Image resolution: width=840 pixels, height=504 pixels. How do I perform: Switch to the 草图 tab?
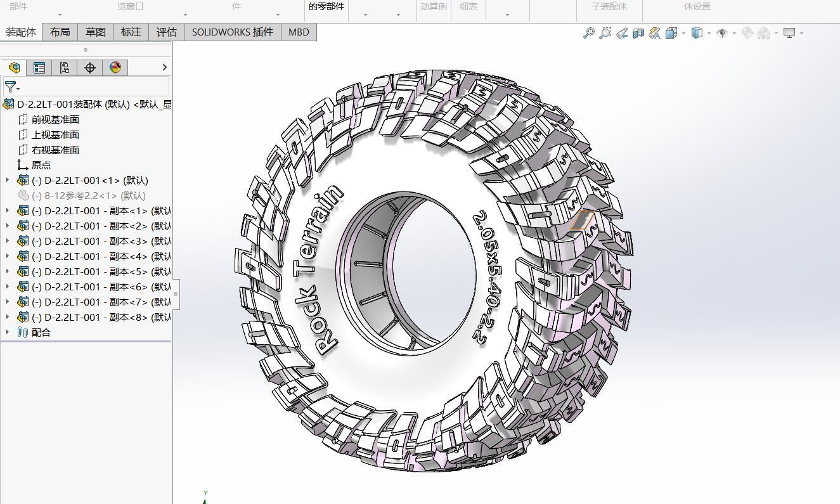coord(96,32)
